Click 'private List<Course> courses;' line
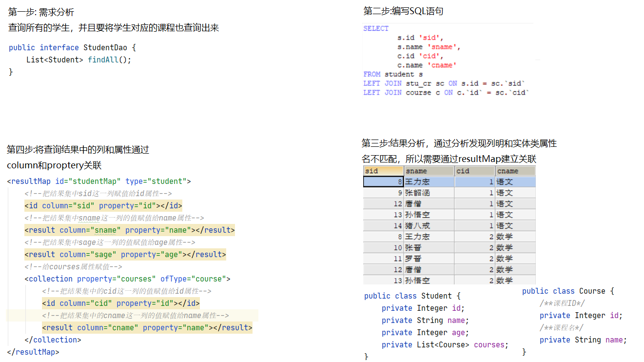Screen dimensions: 644x362 coord(445,344)
